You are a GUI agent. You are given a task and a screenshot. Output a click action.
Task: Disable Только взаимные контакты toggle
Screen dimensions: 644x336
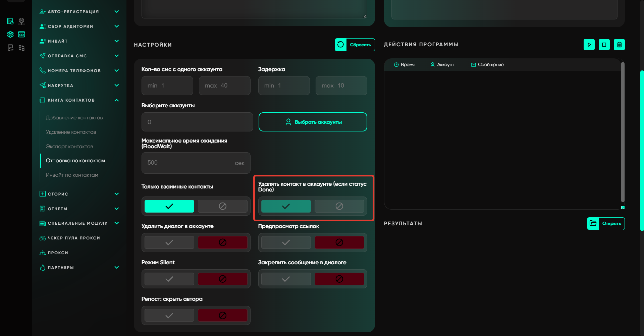pyautogui.click(x=222, y=206)
